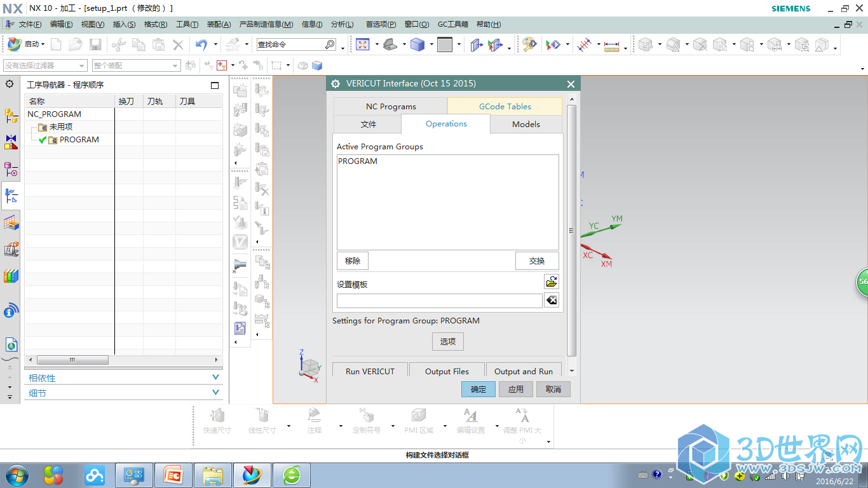Viewport: 868px width, 488px height.
Task: Click the 选项 button
Action: (448, 341)
